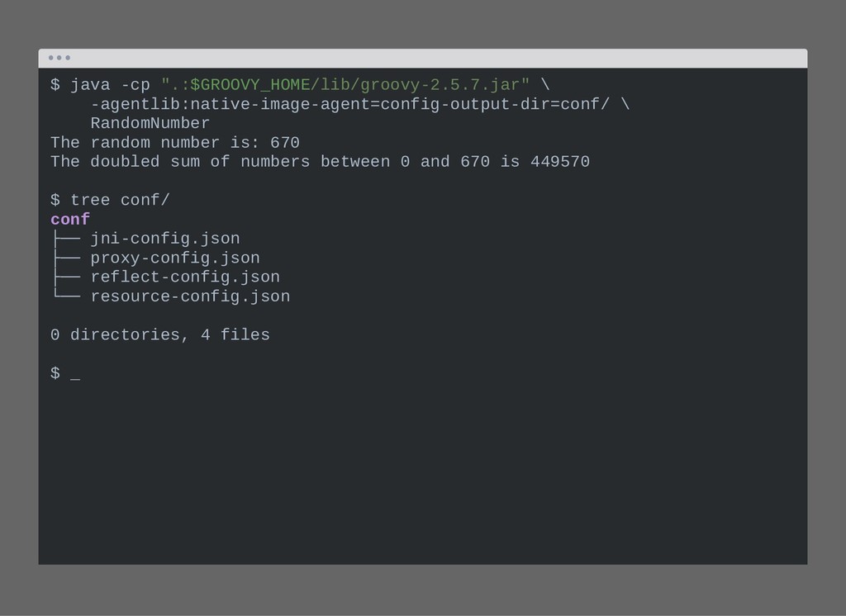Place cursor at the blinking prompt underscore

coord(75,376)
